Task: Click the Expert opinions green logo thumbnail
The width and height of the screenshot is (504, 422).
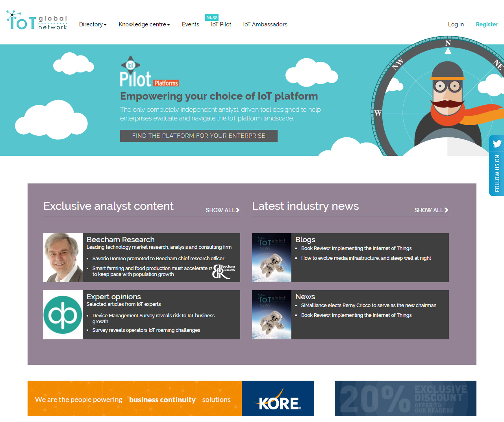Action: click(63, 315)
